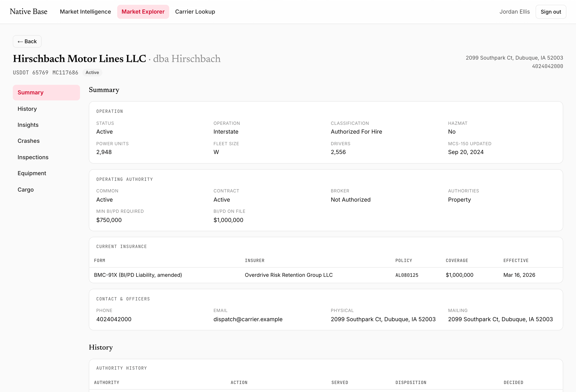Click the Authorized For Hire classification
The height and width of the screenshot is (392, 576).
coord(356,132)
